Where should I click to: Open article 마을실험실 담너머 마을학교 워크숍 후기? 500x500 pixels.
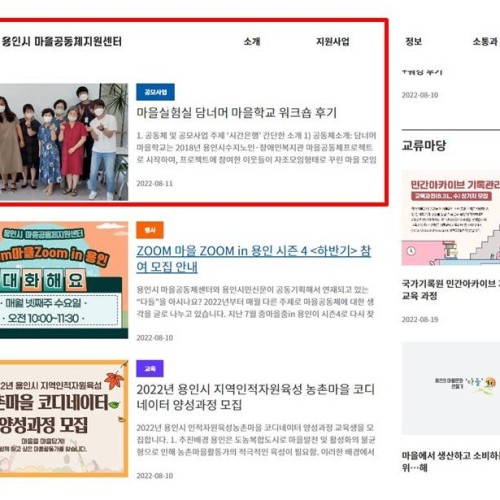coord(236,113)
